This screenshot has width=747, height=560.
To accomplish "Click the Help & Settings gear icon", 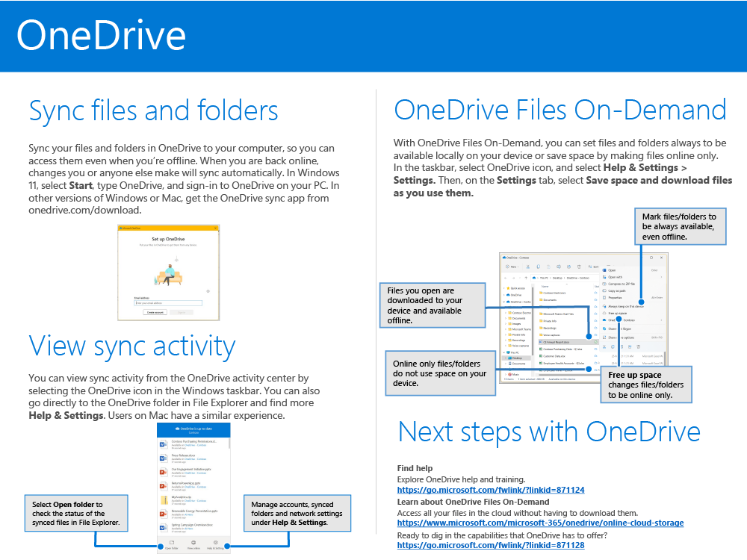I will [216, 542].
